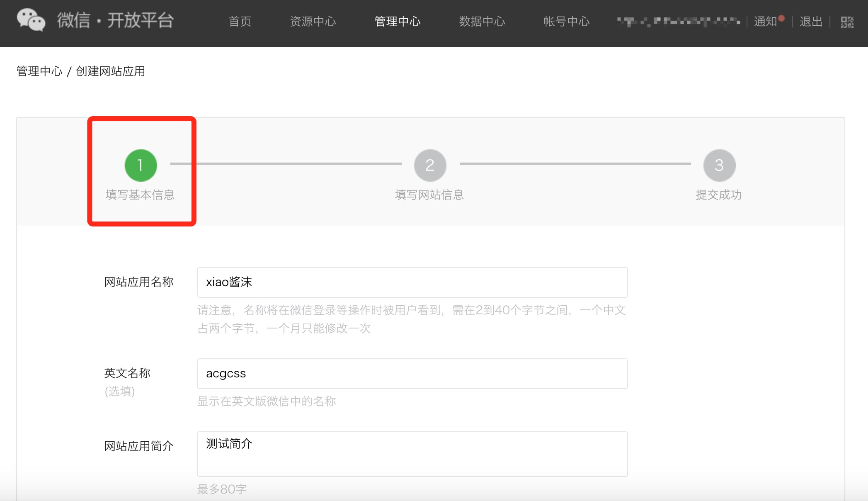This screenshot has height=501, width=868.
Task: Focus the 网站应用名称 field containing xiao酱沫
Action: pyautogui.click(x=412, y=282)
